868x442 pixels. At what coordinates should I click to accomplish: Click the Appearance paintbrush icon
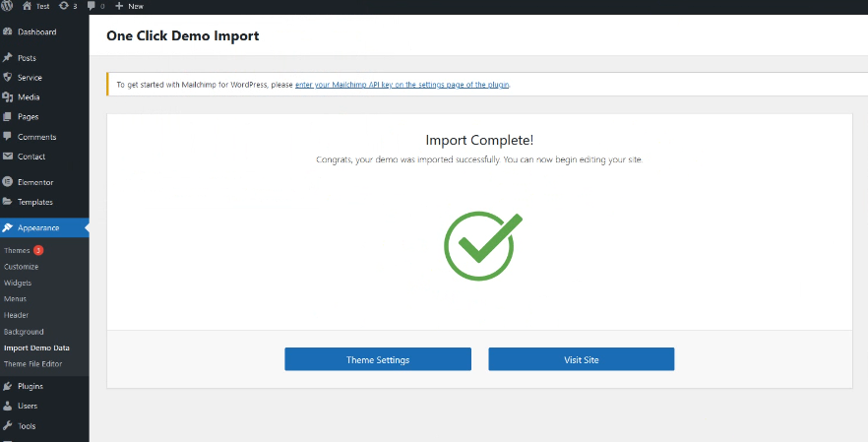(x=7, y=227)
